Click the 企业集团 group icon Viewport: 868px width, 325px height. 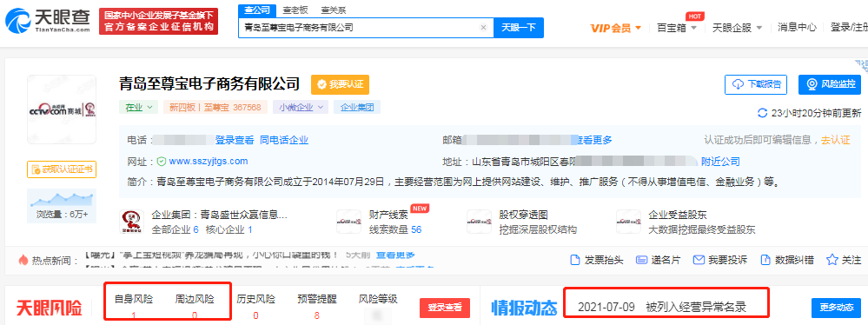(x=132, y=222)
